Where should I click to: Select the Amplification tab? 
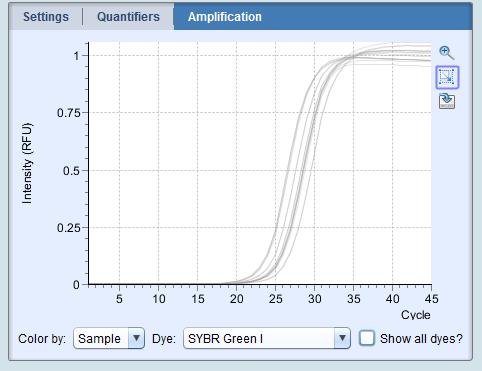pos(225,17)
